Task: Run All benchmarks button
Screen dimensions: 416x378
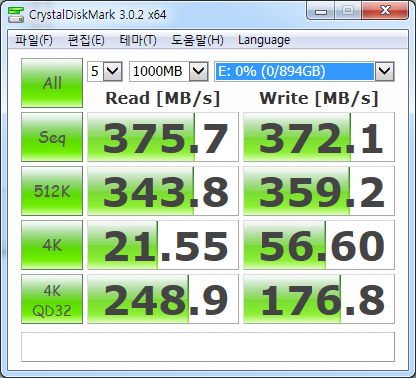Action: tap(52, 83)
